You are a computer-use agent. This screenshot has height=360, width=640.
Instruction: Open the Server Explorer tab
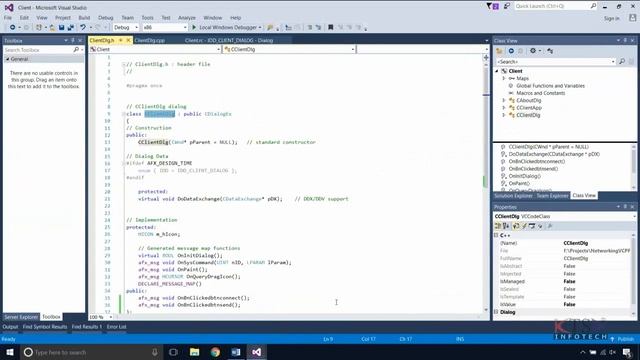[21, 317]
